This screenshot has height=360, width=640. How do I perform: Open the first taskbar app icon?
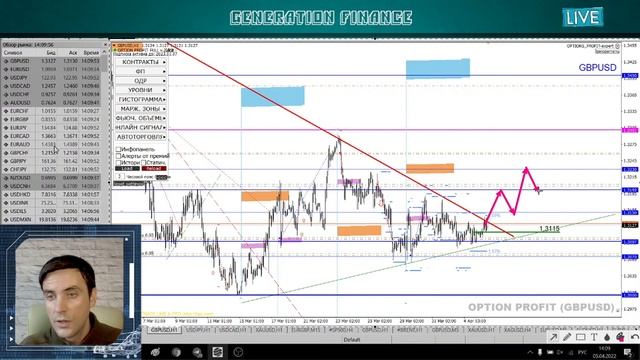155,352
